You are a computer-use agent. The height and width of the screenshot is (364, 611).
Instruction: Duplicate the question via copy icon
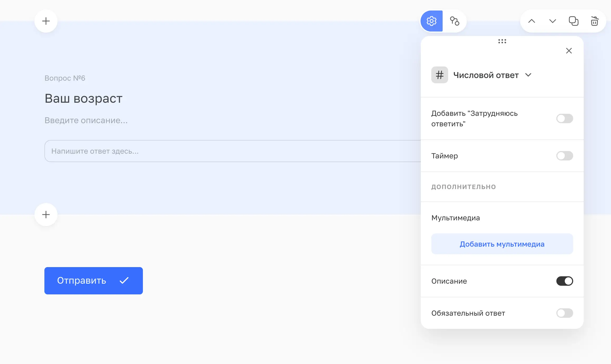[x=573, y=21]
